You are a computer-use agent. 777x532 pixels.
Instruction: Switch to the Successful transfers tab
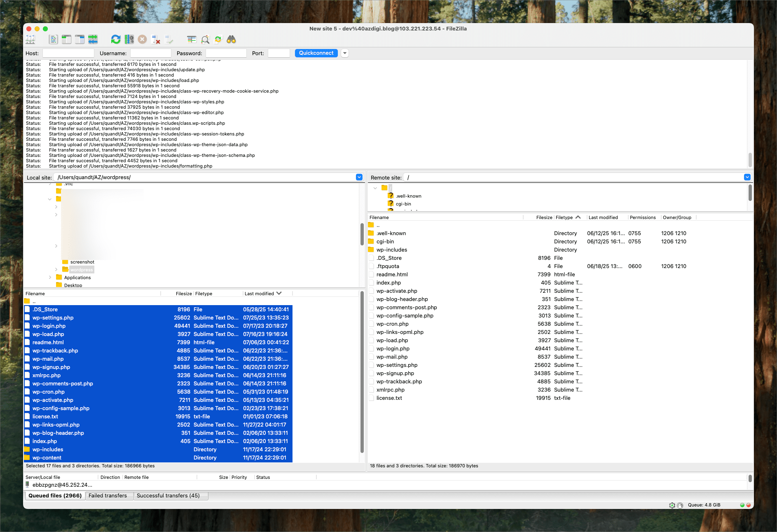pyautogui.click(x=168, y=496)
